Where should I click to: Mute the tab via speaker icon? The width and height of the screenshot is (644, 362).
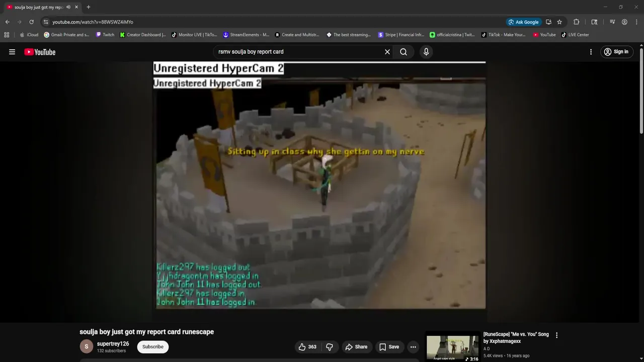68,7
